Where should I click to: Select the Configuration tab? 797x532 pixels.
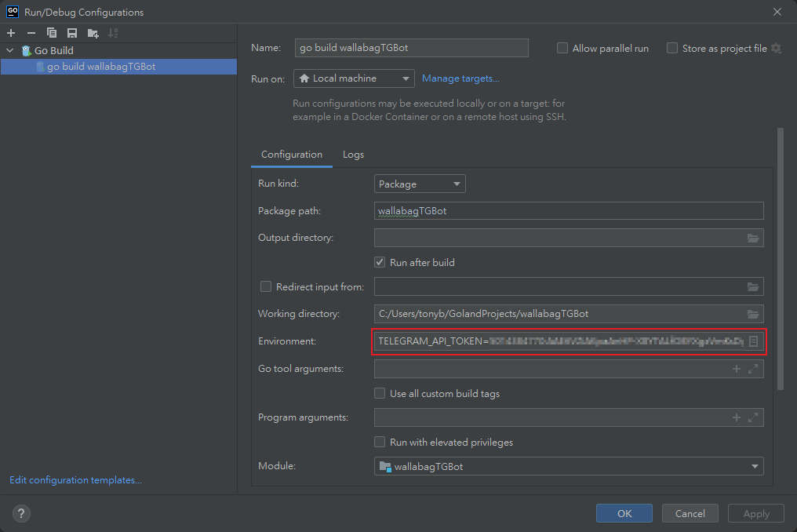coord(291,155)
